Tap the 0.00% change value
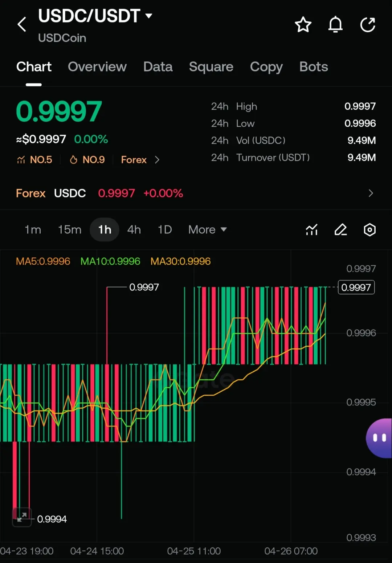This screenshot has width=392, height=563. coord(91,139)
